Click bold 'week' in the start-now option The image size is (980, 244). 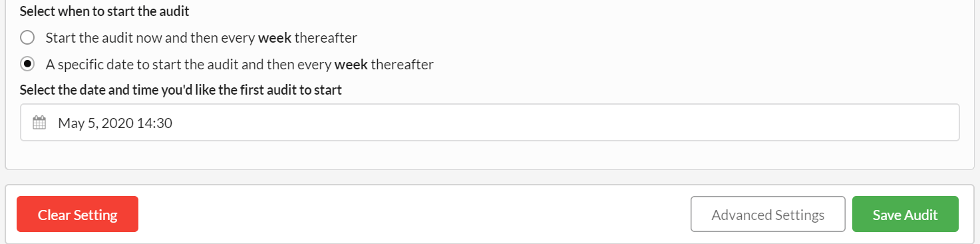tap(274, 38)
